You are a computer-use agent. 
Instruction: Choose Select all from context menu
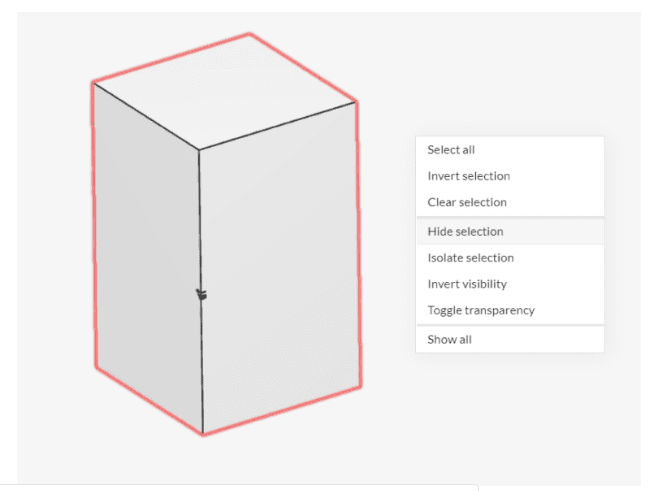451,150
